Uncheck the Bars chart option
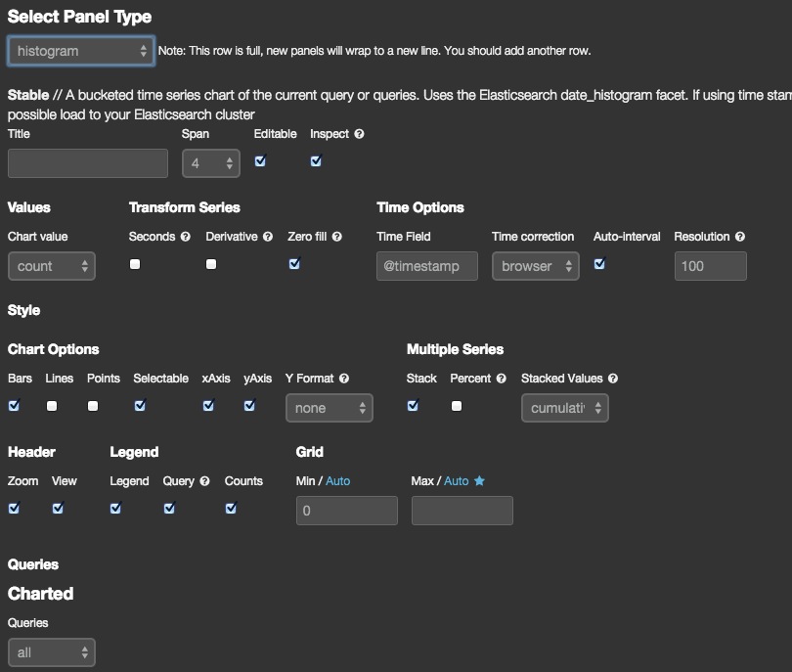 coord(14,406)
